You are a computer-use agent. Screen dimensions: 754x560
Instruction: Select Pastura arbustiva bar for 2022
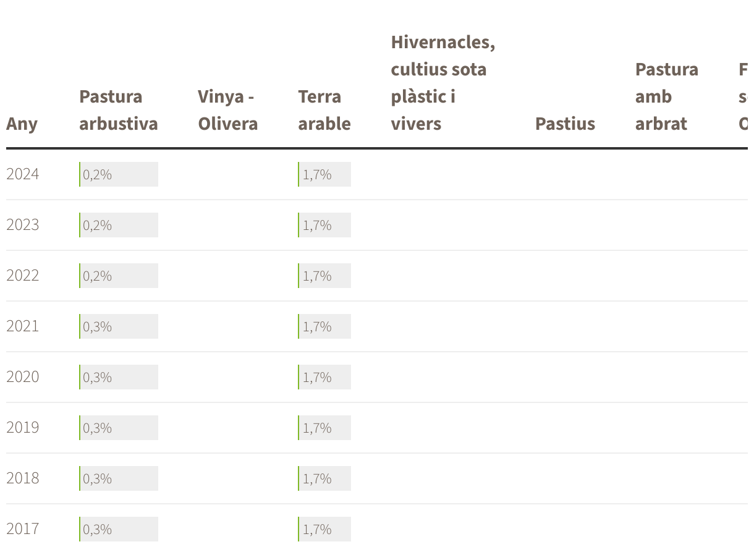119,276
